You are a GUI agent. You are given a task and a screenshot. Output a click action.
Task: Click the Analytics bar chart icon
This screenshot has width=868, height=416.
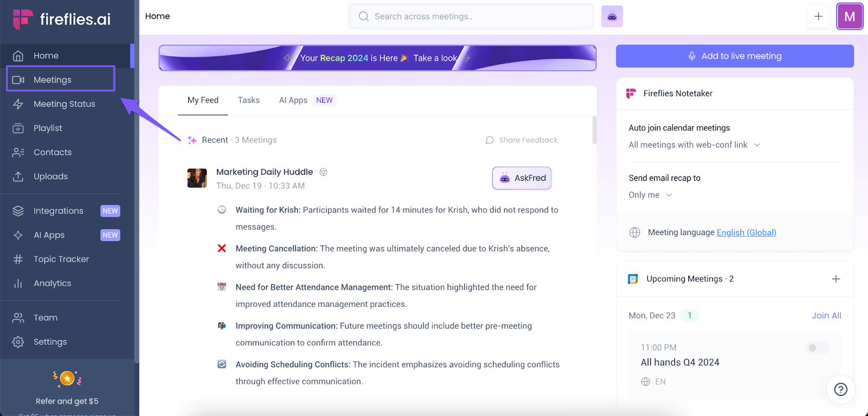pyautogui.click(x=18, y=283)
